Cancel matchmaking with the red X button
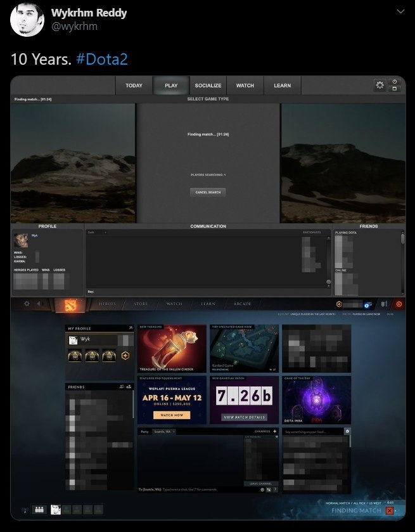The height and width of the screenshot is (532, 415). tap(390, 510)
